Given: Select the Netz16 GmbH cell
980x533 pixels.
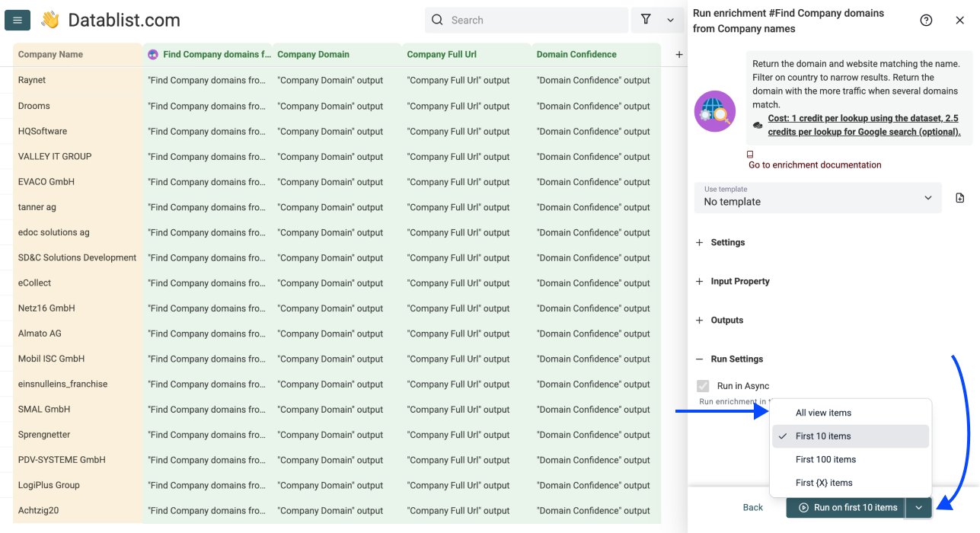Looking at the screenshot, I should point(77,308).
